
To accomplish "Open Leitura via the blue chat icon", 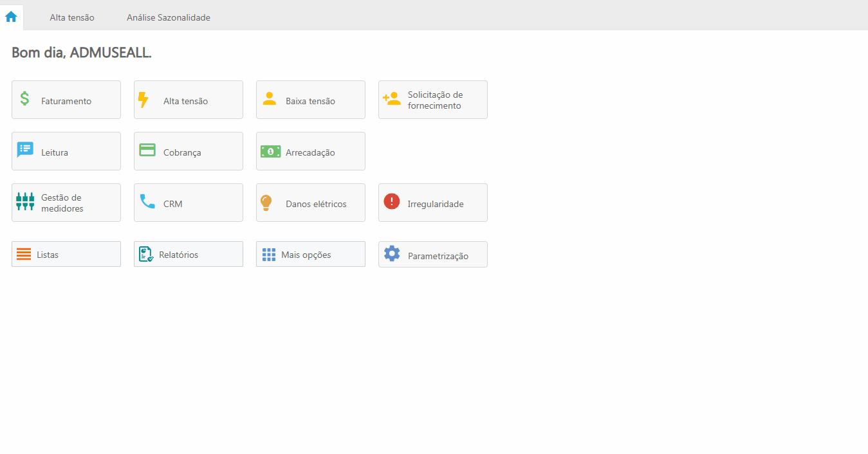I will click(25, 150).
